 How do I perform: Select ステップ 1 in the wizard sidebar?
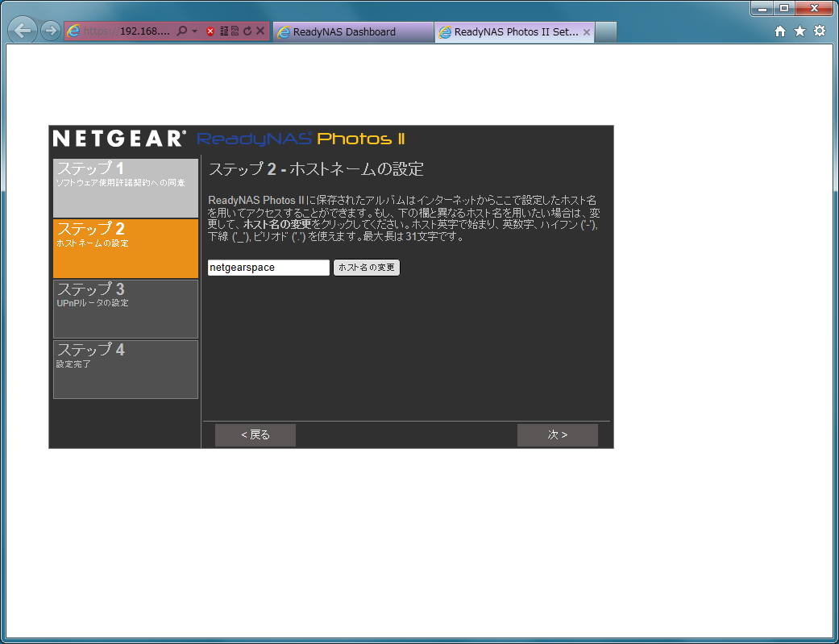pos(125,188)
